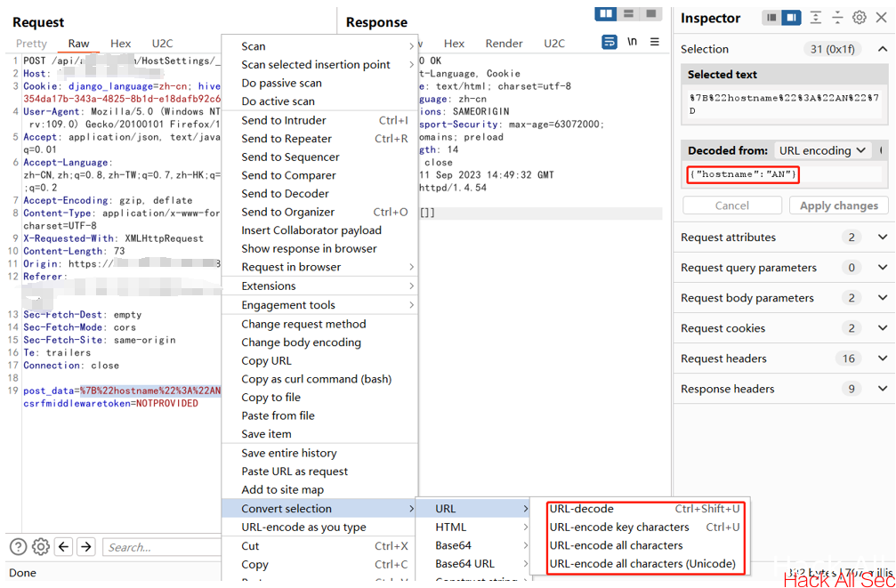Select Insert Collaborator payload
Image resolution: width=896 pixels, height=588 pixels.
pos(319,230)
